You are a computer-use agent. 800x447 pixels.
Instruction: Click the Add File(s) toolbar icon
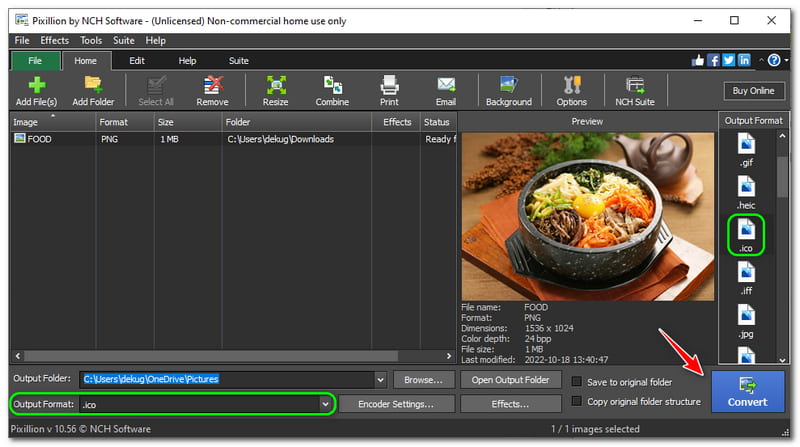point(36,90)
